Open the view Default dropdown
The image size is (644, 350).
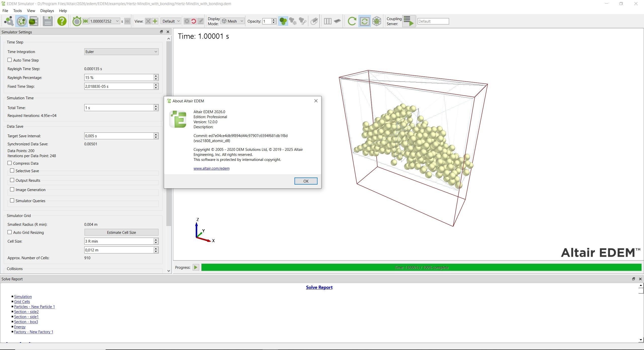click(x=171, y=21)
